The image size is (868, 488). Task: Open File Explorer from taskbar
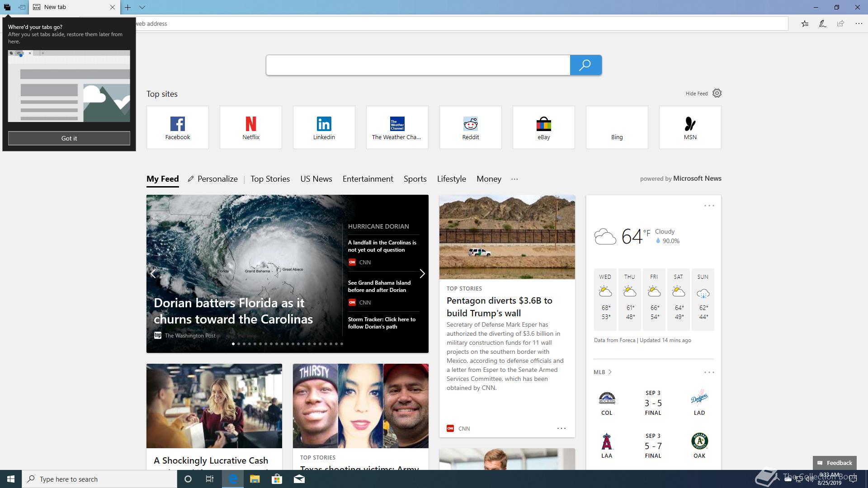click(x=255, y=479)
